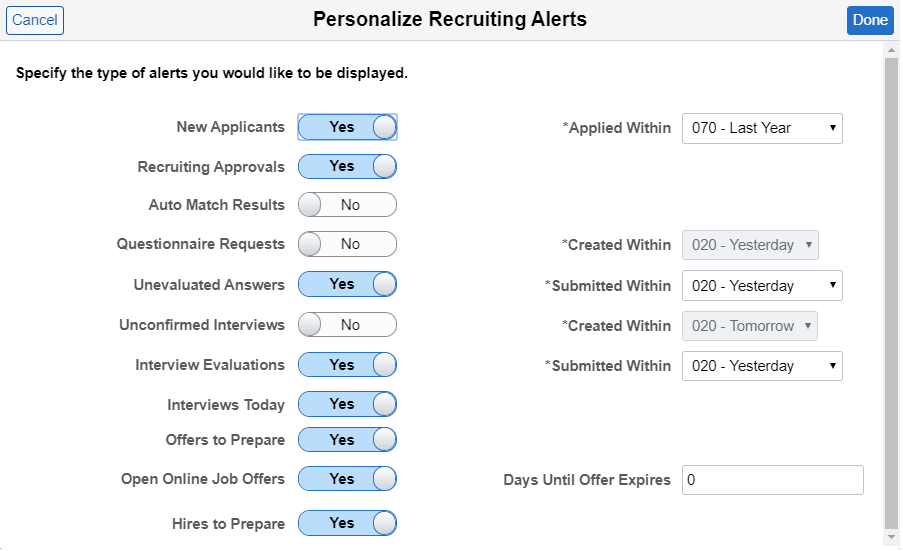Image resolution: width=903 pixels, height=551 pixels.
Task: Open the Applied Within dropdown
Action: coord(762,128)
